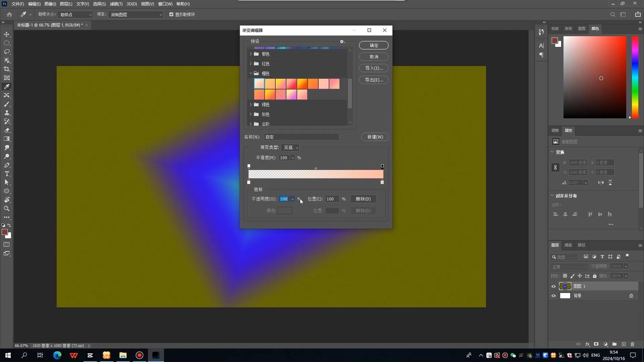Click the gear icon in presets
644x362 pixels.
tap(342, 42)
